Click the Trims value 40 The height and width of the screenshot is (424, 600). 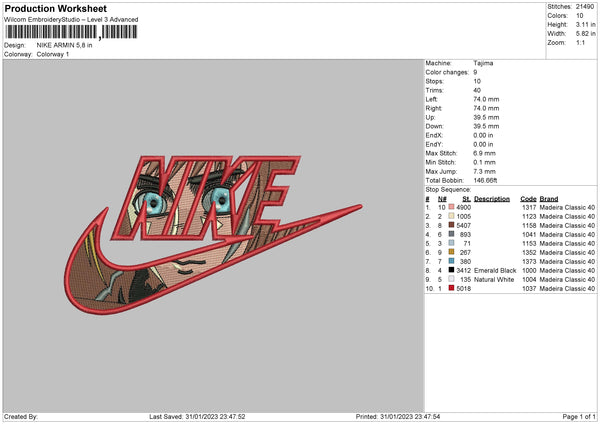pos(477,90)
